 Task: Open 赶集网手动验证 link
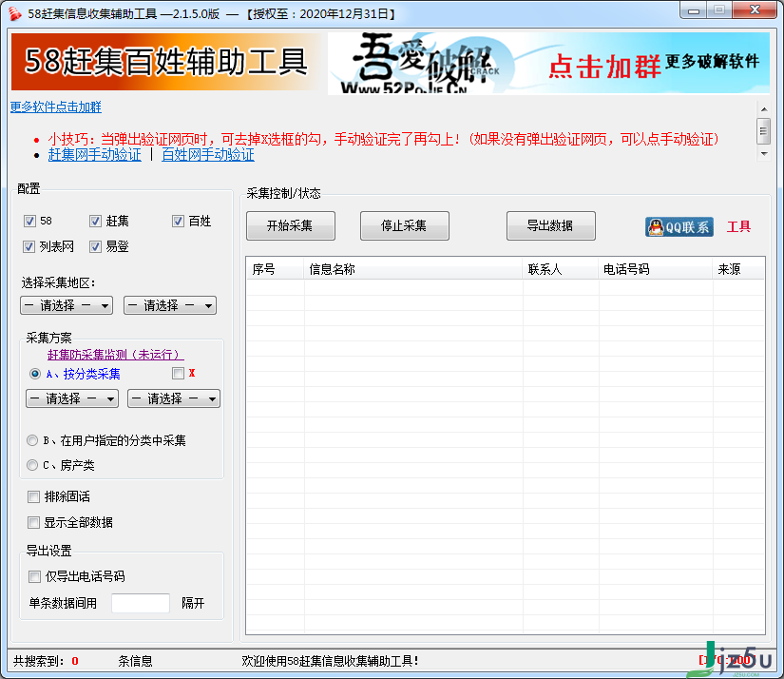(94, 154)
